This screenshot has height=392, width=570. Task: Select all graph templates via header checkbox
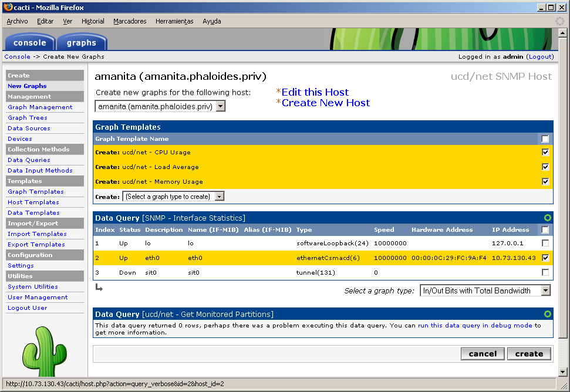tap(545, 139)
